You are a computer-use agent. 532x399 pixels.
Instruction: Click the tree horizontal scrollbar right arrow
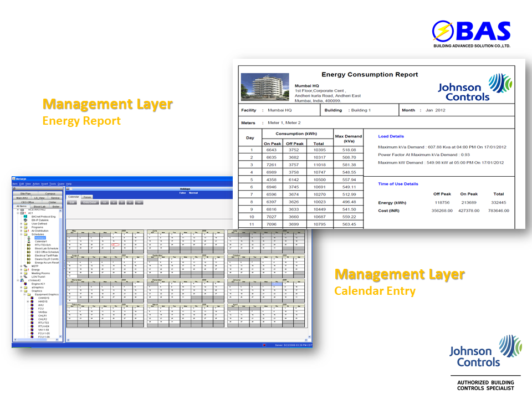coord(58,340)
